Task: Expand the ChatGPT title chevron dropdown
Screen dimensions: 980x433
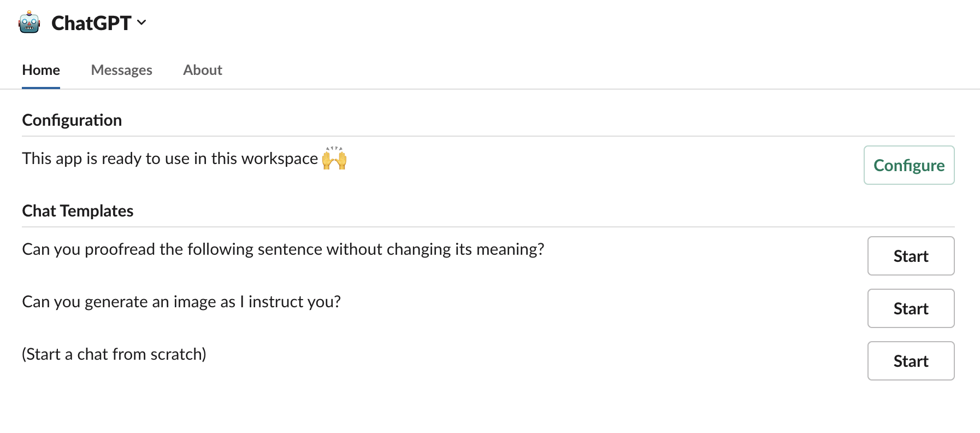Action: (141, 22)
